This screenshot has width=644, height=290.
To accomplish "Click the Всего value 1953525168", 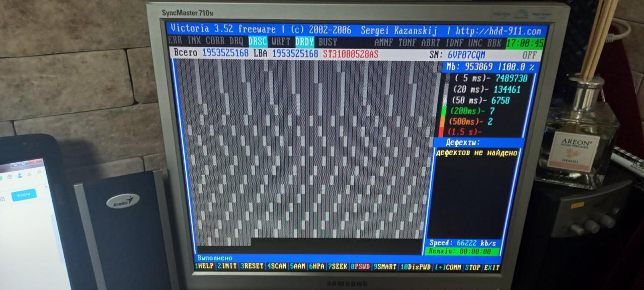I will click(x=225, y=53).
